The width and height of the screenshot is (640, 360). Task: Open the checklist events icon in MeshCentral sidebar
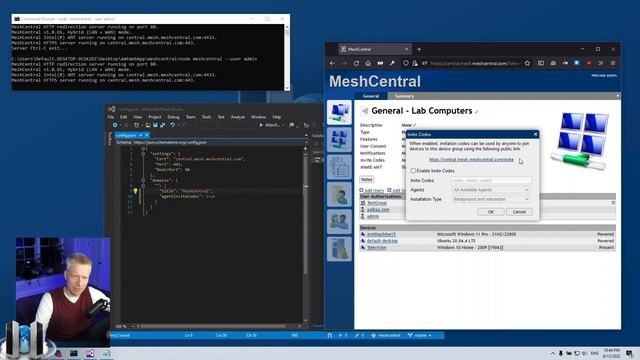tap(339, 167)
